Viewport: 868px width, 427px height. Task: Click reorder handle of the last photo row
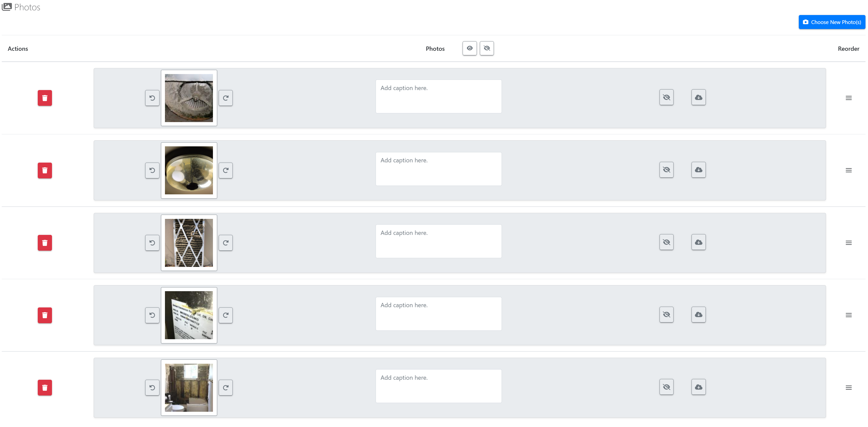(x=849, y=387)
